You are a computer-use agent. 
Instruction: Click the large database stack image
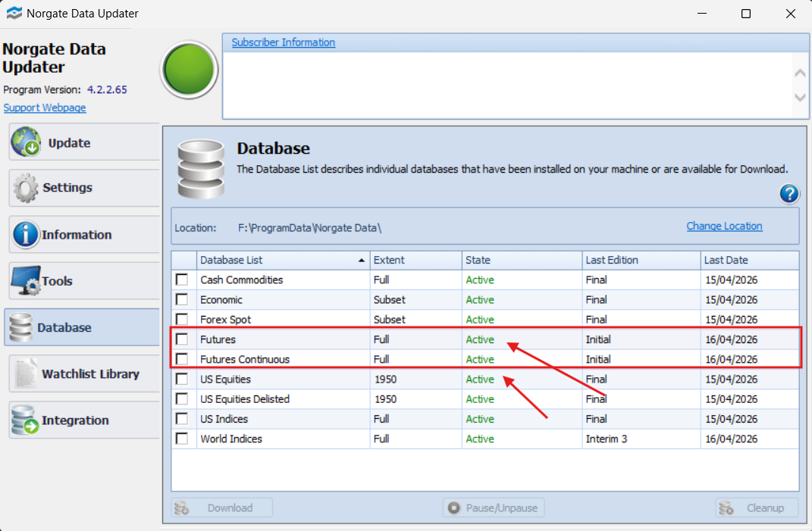click(x=201, y=169)
